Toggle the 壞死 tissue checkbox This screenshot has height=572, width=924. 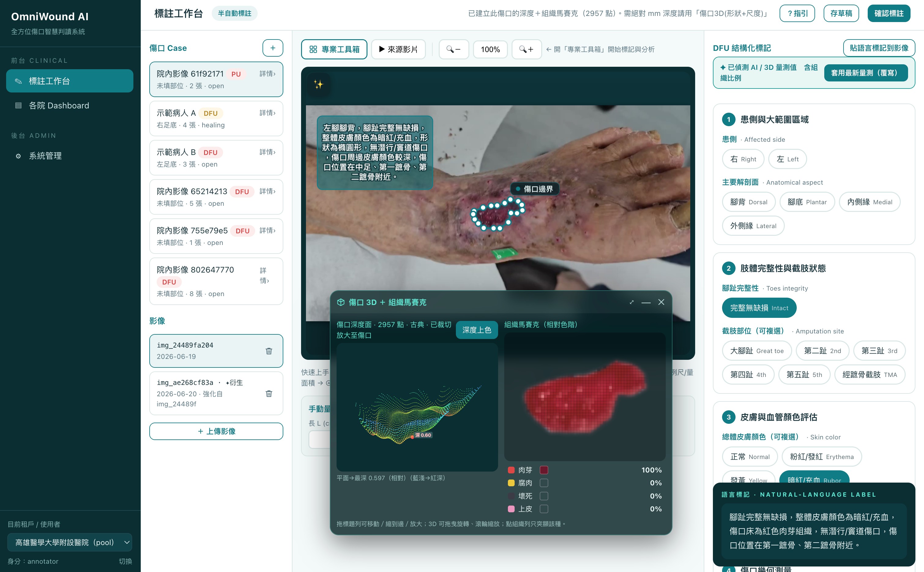544,496
